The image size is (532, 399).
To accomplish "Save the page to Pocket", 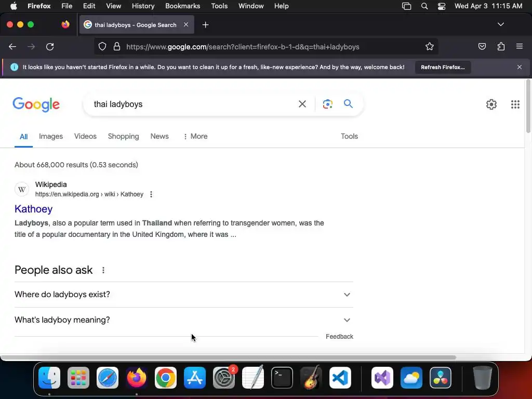I will pos(482,46).
